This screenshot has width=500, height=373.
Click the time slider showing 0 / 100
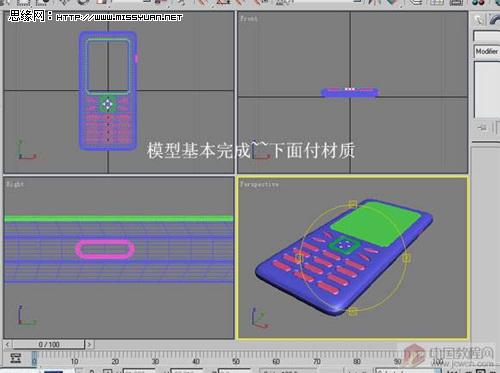[49, 344]
